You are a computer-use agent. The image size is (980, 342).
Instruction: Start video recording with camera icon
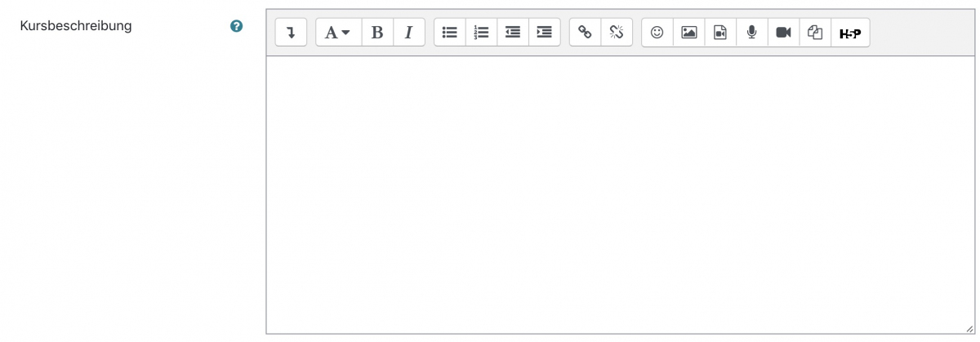click(783, 33)
